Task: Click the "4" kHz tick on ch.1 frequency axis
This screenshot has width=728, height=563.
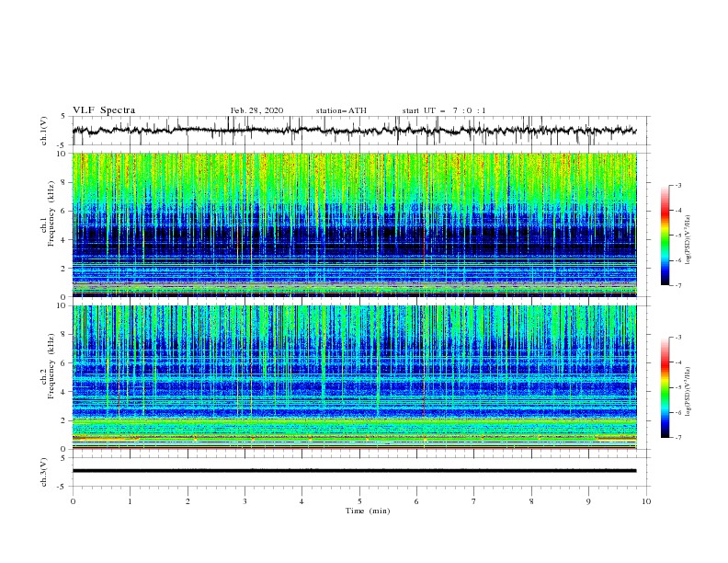Action: [63, 240]
